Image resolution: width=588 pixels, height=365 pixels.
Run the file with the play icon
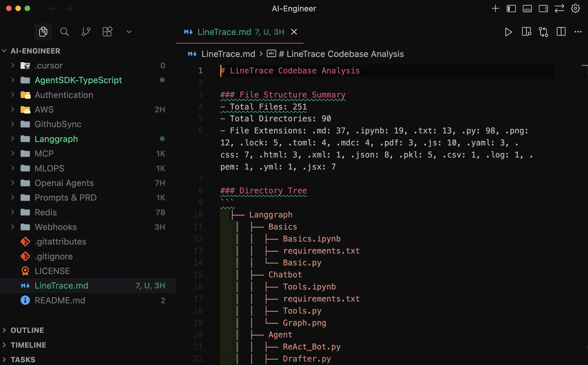click(x=508, y=32)
